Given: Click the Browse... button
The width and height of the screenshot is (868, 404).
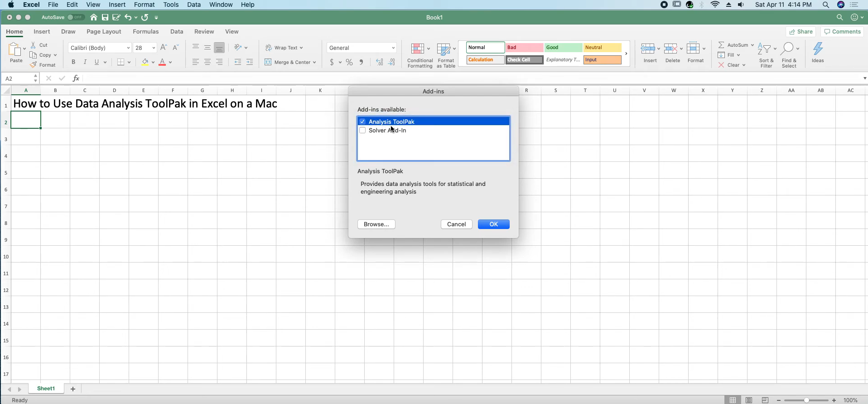Looking at the screenshot, I should click(x=376, y=224).
